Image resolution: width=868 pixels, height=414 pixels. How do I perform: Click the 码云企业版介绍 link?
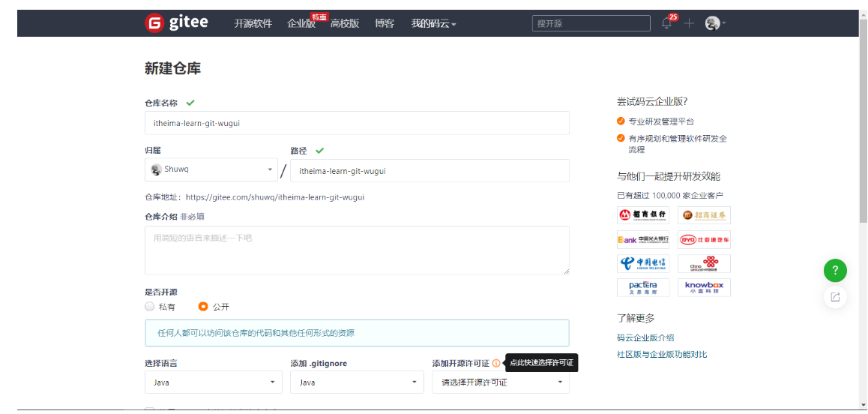coord(645,337)
